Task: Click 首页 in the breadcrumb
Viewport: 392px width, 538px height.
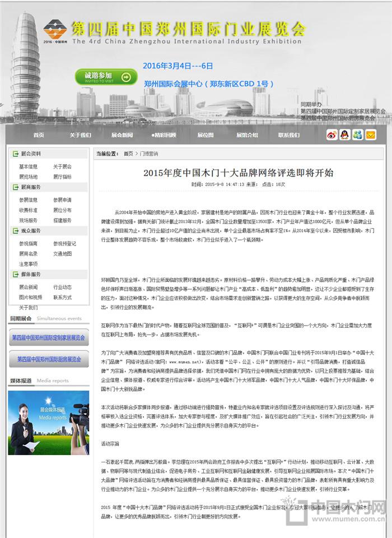Action: 128,154
